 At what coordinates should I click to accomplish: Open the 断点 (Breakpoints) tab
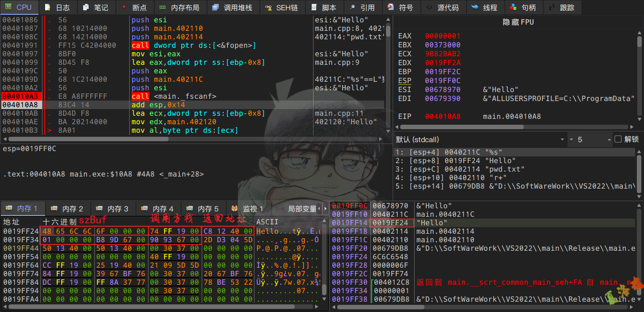[135, 8]
